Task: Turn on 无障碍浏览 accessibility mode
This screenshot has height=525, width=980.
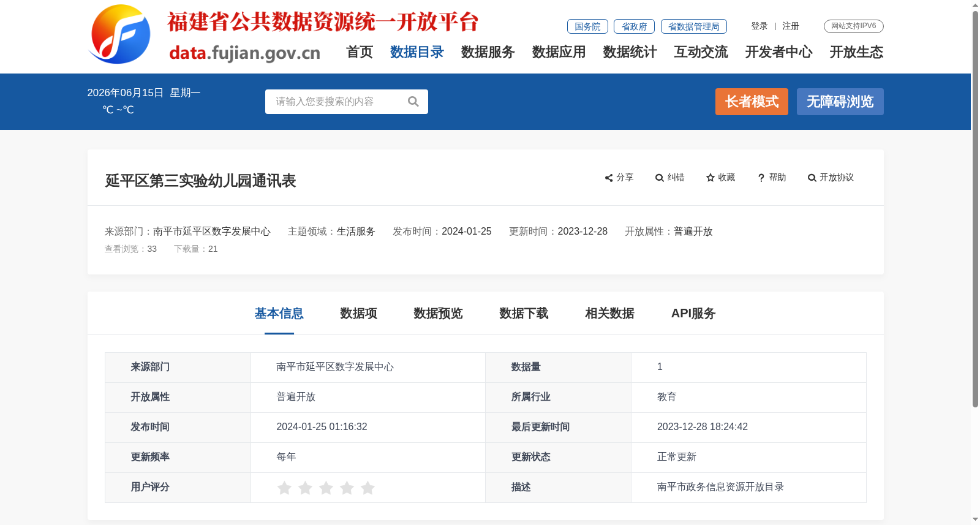Action: point(840,102)
